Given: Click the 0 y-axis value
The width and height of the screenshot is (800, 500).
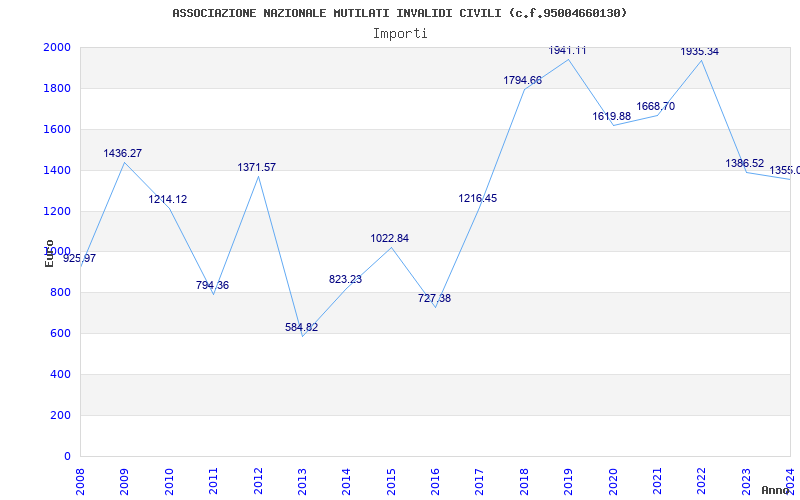Looking at the screenshot, I should point(67,456).
